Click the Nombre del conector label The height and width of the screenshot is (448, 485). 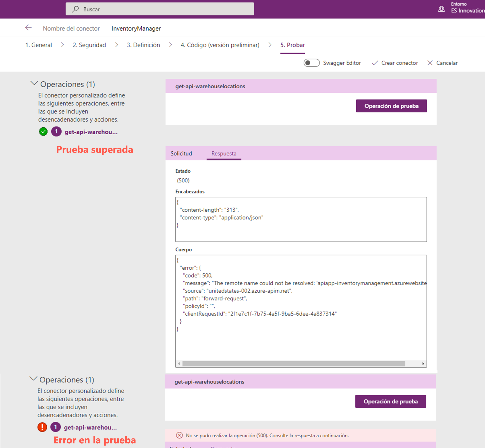click(x=71, y=28)
